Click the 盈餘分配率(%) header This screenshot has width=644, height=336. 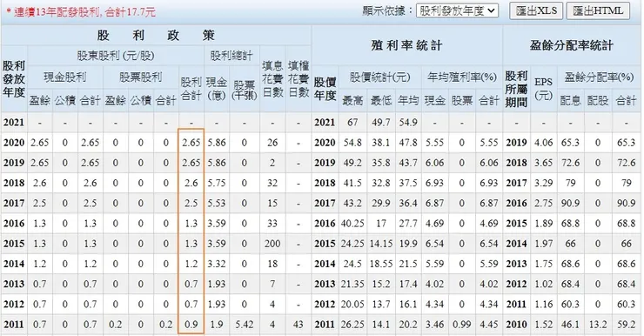pyautogui.click(x=599, y=77)
